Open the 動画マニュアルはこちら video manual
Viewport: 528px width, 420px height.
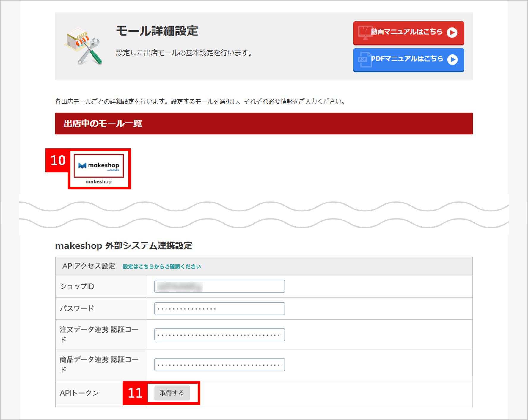[x=408, y=33]
